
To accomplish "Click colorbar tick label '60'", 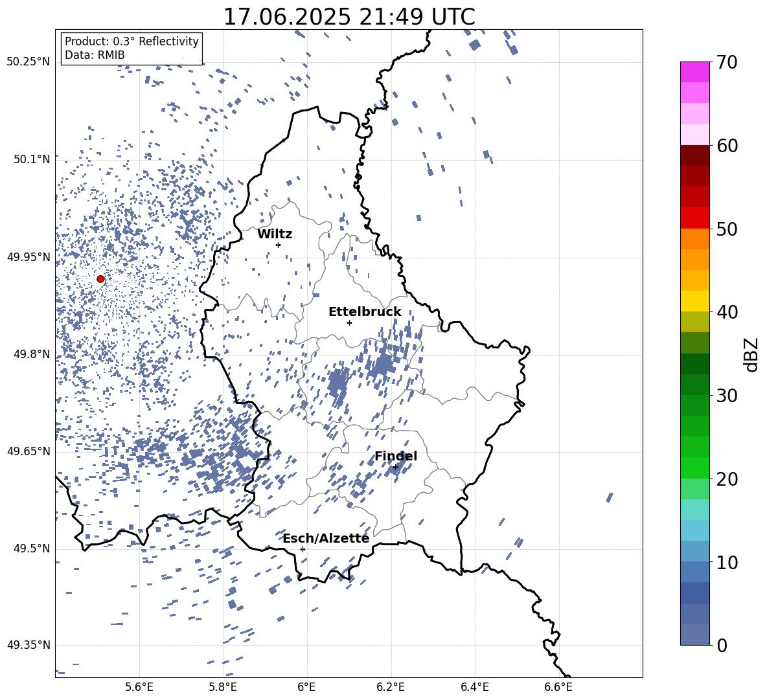I will [727, 146].
